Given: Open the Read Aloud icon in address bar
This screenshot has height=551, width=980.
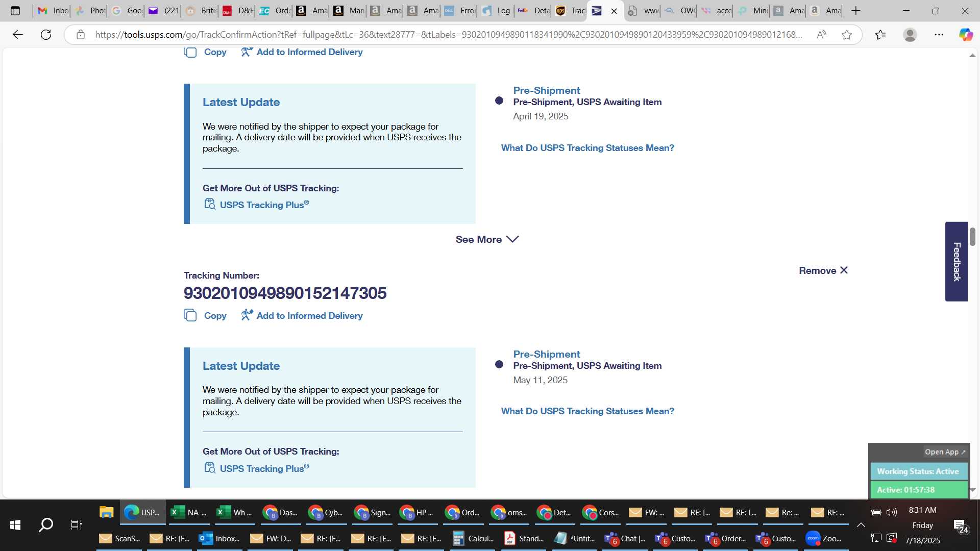Looking at the screenshot, I should 821,35.
